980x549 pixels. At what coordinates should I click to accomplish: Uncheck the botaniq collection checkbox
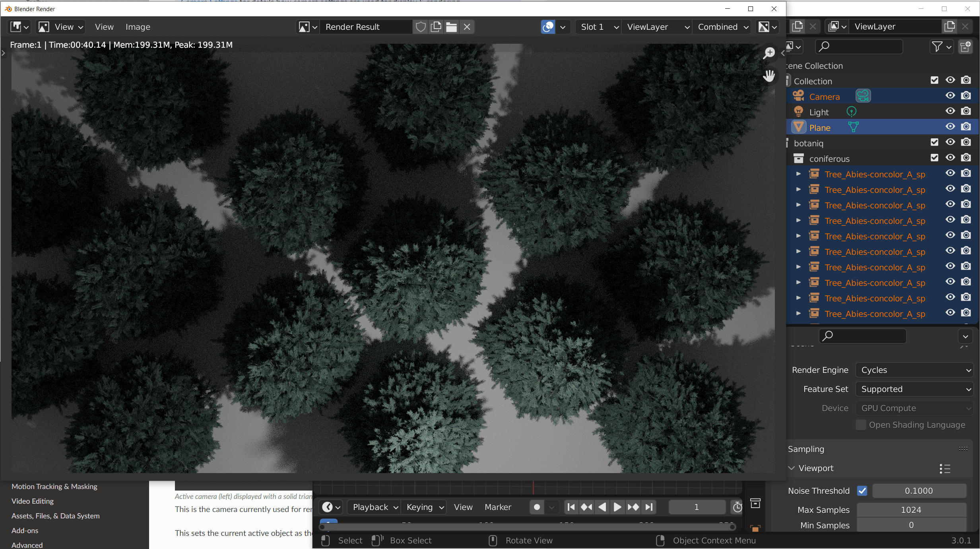[934, 142]
